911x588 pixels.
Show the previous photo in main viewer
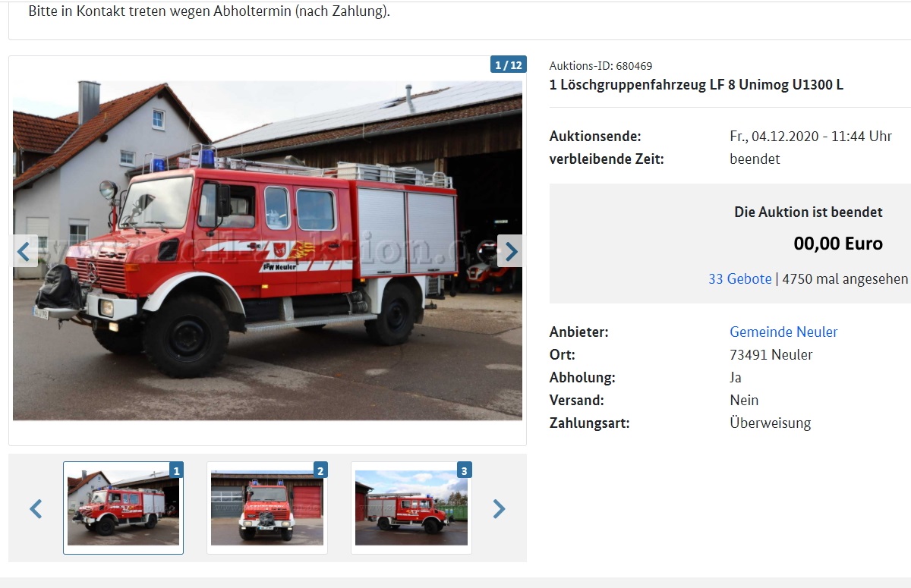[25, 251]
